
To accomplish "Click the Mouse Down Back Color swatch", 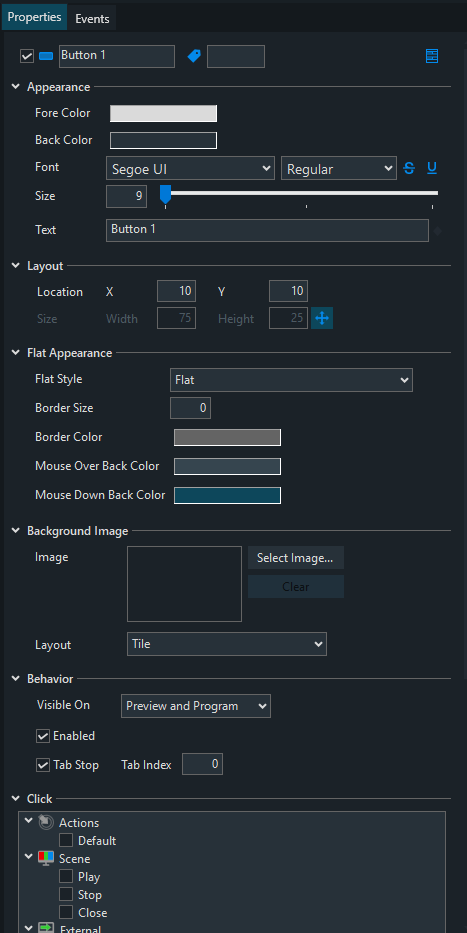I will [x=227, y=495].
